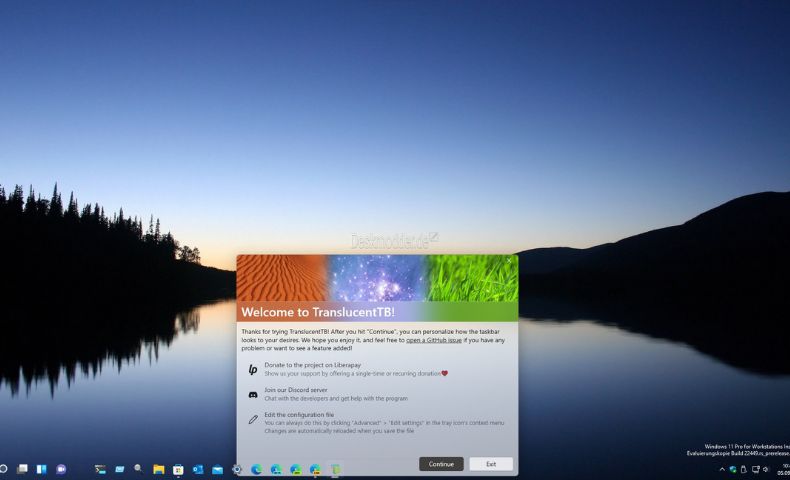Open Microsoft Edge from the taskbar

(x=256, y=469)
